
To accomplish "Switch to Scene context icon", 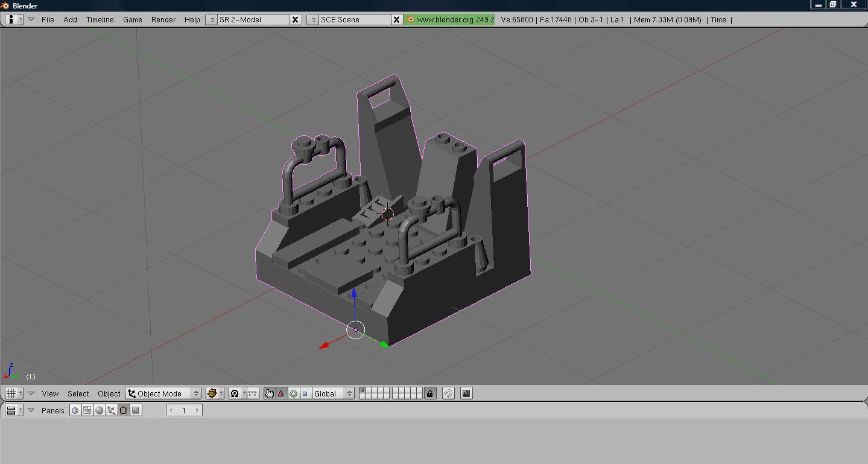I will tap(136, 410).
